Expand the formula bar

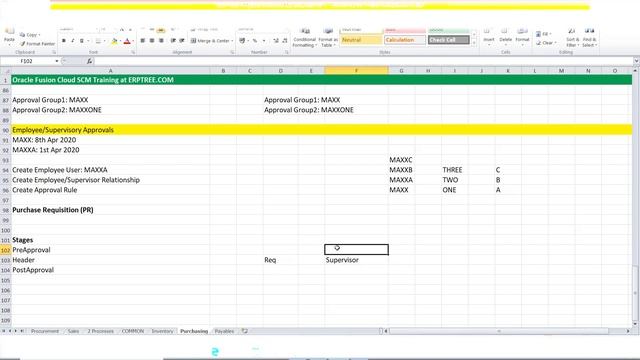[x=636, y=61]
